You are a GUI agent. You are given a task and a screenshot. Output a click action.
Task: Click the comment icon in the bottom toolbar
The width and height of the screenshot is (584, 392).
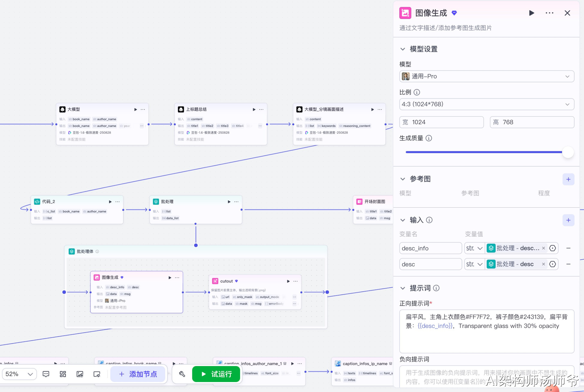46,374
